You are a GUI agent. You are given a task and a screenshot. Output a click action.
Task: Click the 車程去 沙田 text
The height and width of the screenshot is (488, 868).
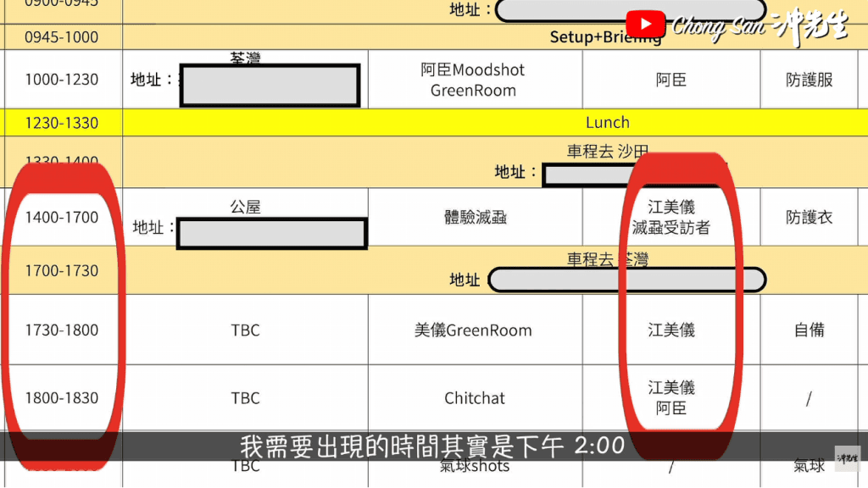click(x=607, y=152)
